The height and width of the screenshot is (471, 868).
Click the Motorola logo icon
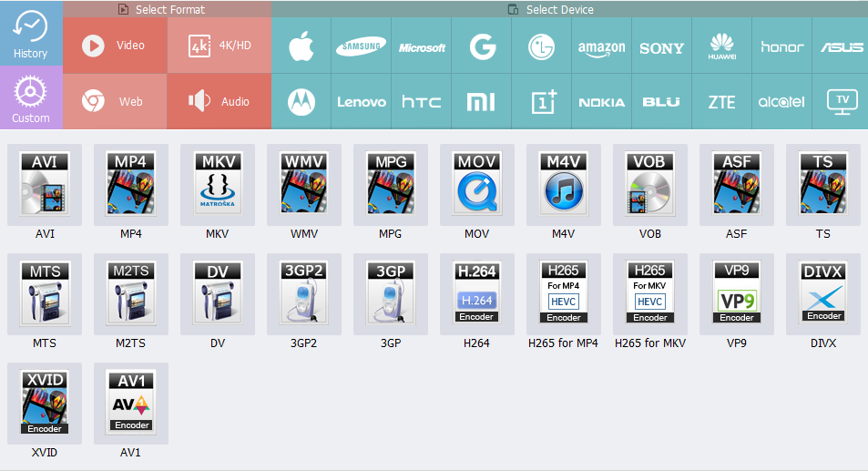click(301, 102)
